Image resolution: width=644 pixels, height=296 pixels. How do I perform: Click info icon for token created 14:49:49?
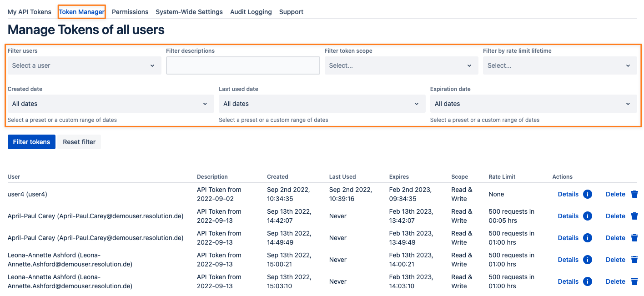(x=588, y=238)
